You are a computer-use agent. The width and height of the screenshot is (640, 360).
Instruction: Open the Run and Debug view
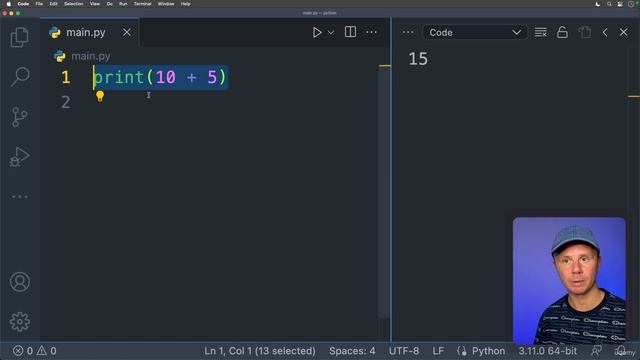point(20,157)
